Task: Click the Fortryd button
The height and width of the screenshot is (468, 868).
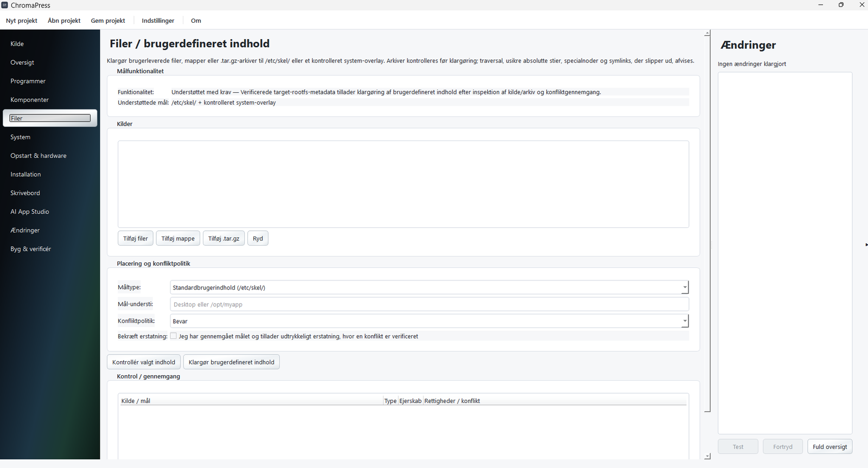Action: pos(783,447)
